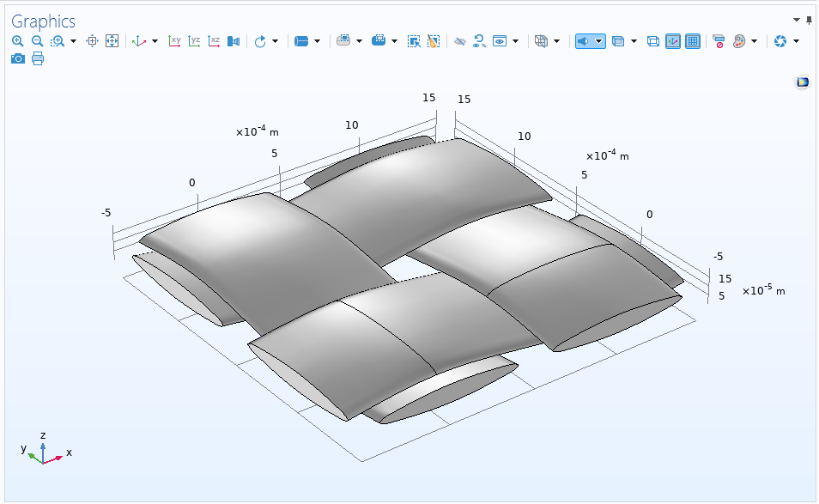Open the scene light dropdown menu

[598, 41]
